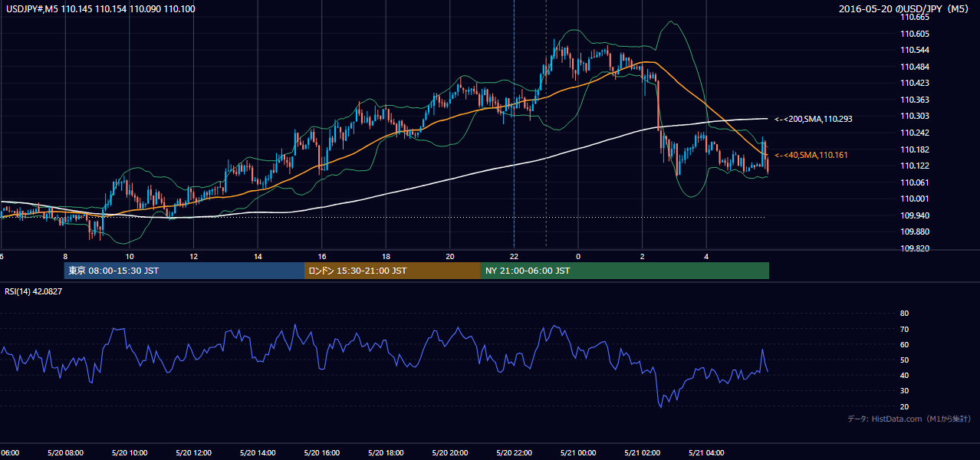The image size is (980, 460).
Task: Click the RSI scale value 70
Action: click(x=904, y=329)
